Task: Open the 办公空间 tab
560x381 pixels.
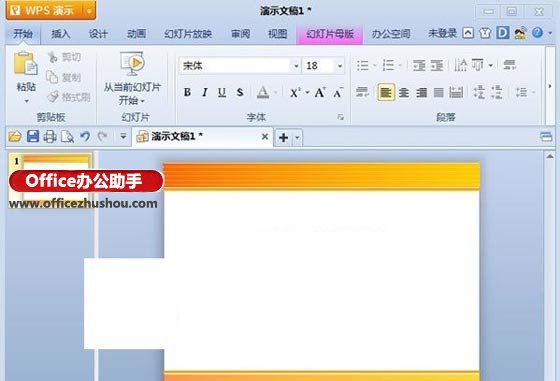Action: 391,34
